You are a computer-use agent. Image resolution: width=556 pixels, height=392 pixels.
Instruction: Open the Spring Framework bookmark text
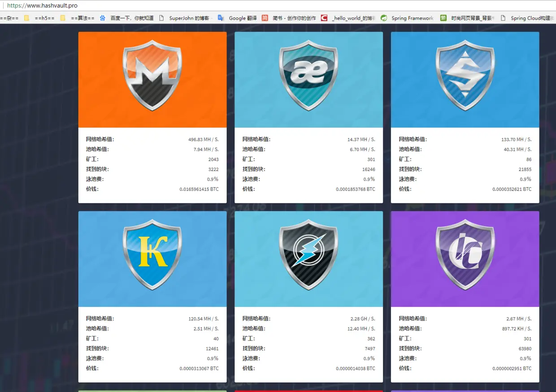point(413,18)
